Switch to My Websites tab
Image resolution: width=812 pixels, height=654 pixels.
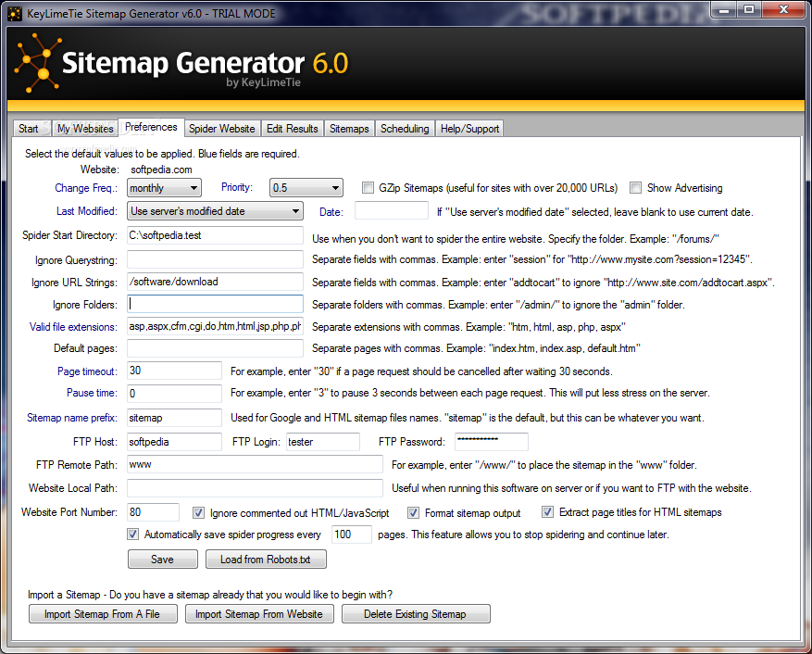[85, 129]
